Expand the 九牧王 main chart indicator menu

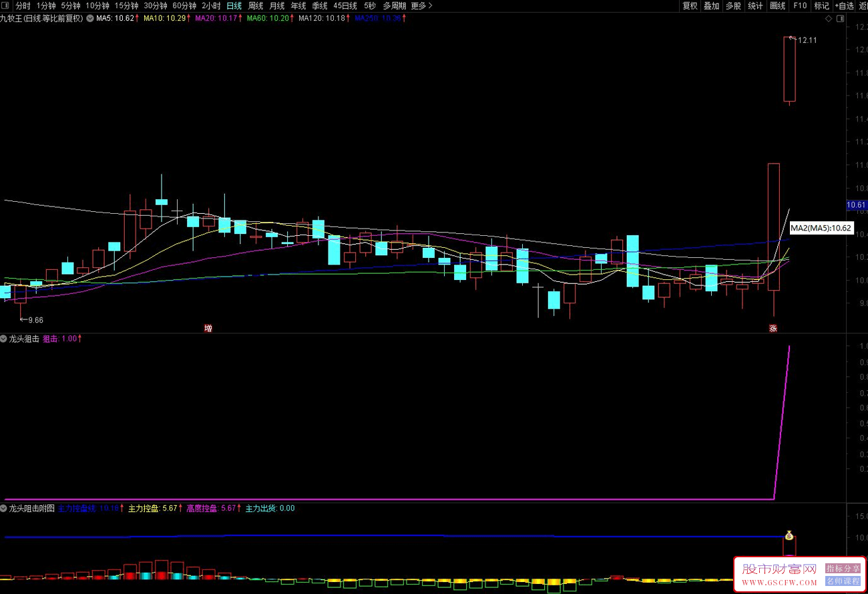coord(90,19)
